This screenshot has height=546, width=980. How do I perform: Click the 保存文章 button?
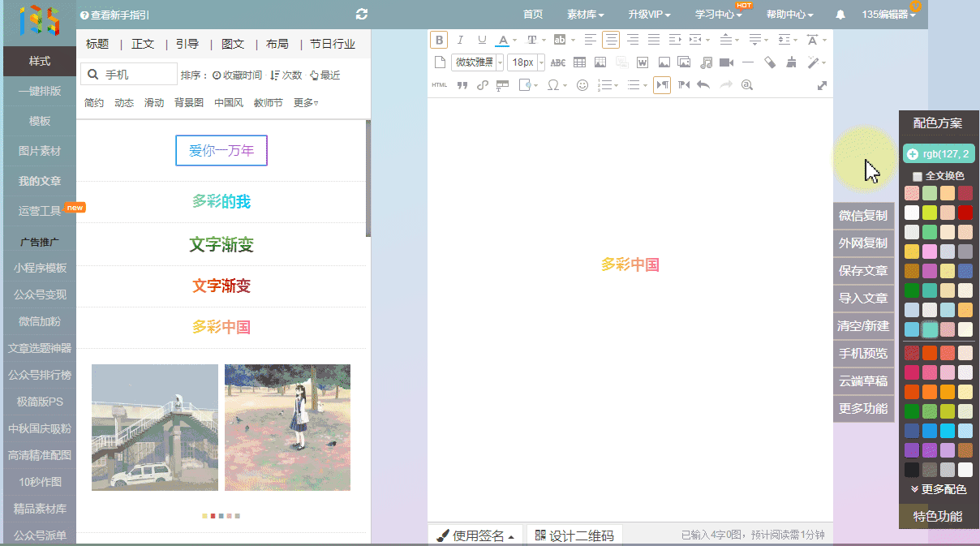(863, 271)
